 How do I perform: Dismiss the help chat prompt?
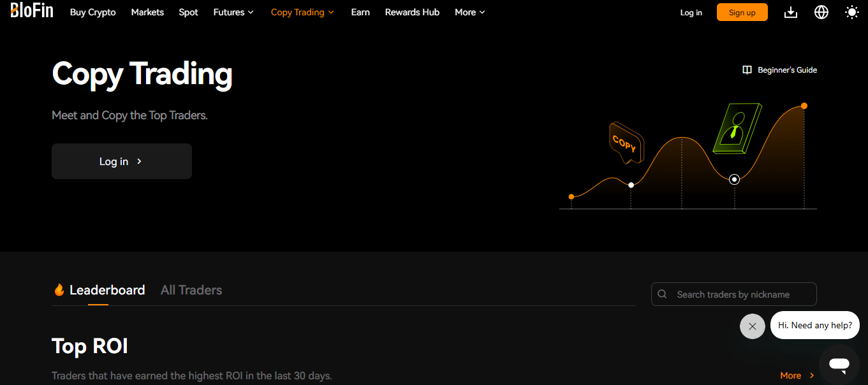click(753, 326)
